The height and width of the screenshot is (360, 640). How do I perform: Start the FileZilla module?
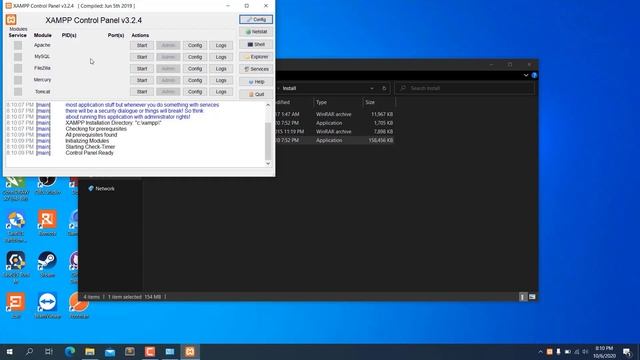(142, 69)
